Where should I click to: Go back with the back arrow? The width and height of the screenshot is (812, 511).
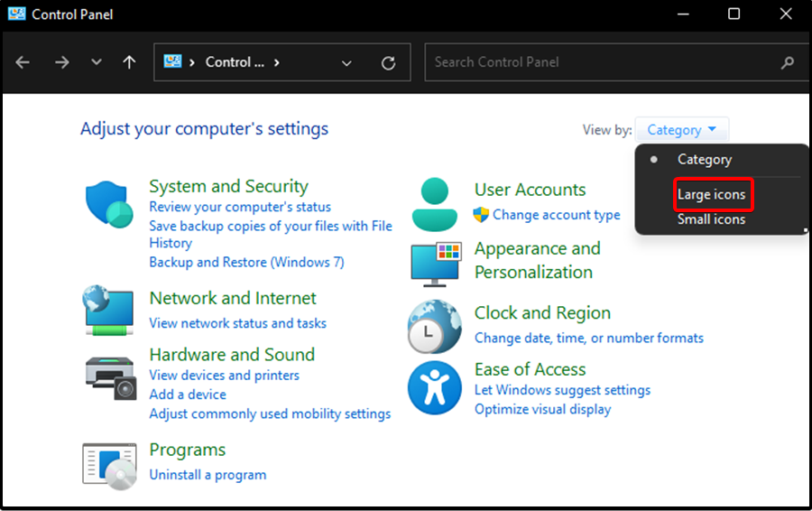point(23,63)
